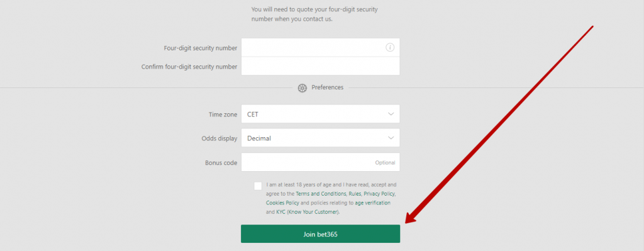
Task: Open the age verification link
Action: [373, 203]
